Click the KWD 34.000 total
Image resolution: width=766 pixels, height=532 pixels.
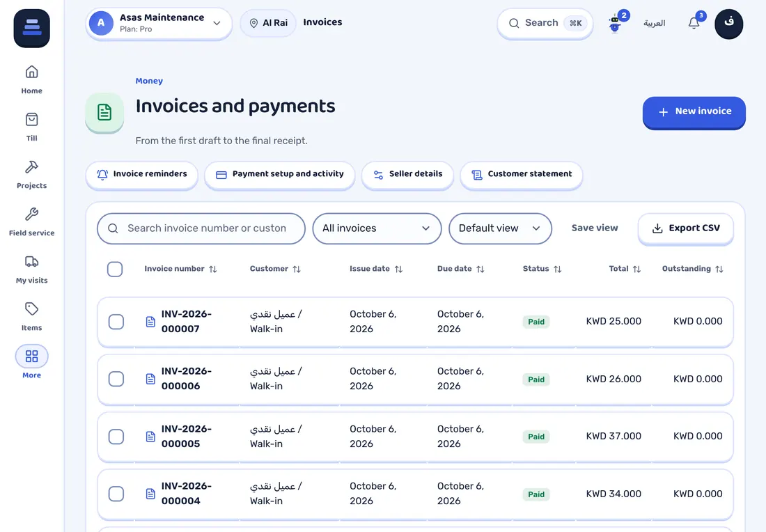tap(613, 494)
